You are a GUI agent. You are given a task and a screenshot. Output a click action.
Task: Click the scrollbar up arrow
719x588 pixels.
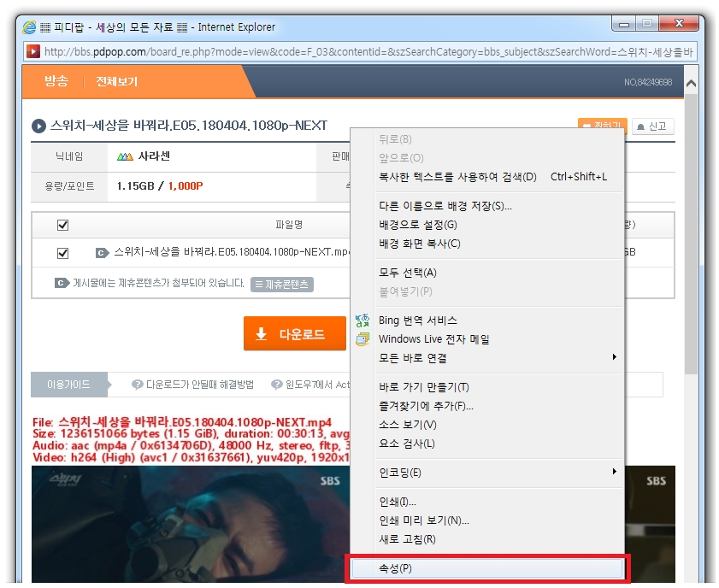691,84
